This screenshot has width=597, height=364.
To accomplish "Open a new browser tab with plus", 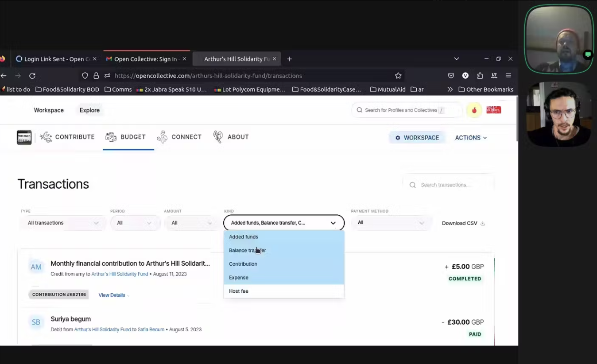I will point(289,59).
